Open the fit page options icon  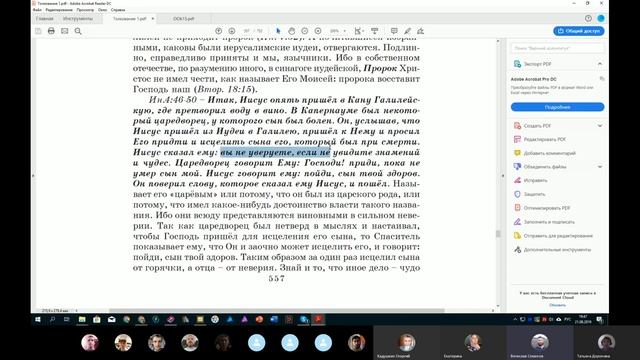(x=359, y=31)
